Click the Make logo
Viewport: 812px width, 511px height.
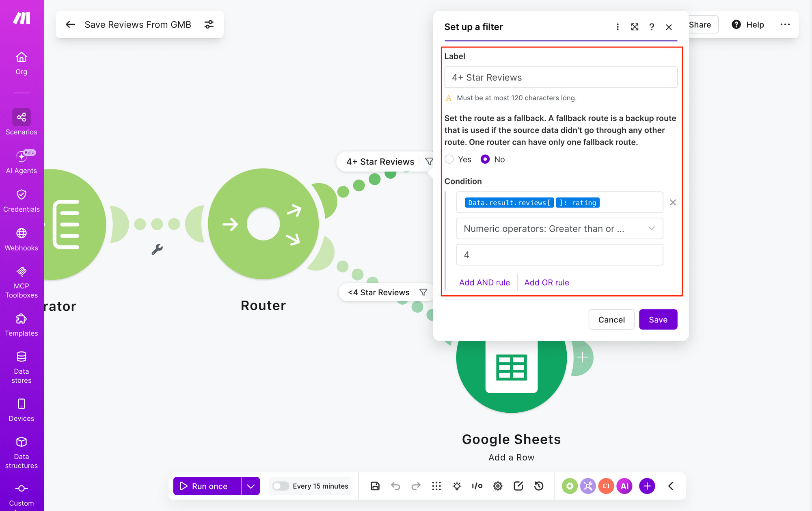coord(22,18)
